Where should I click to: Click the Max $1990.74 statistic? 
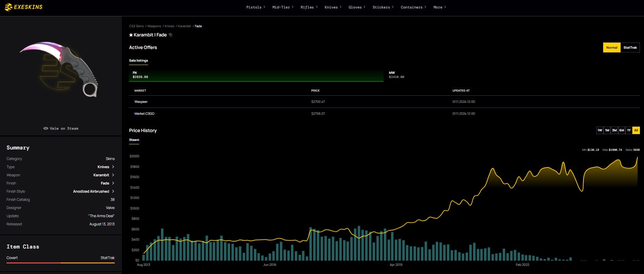[612, 150]
